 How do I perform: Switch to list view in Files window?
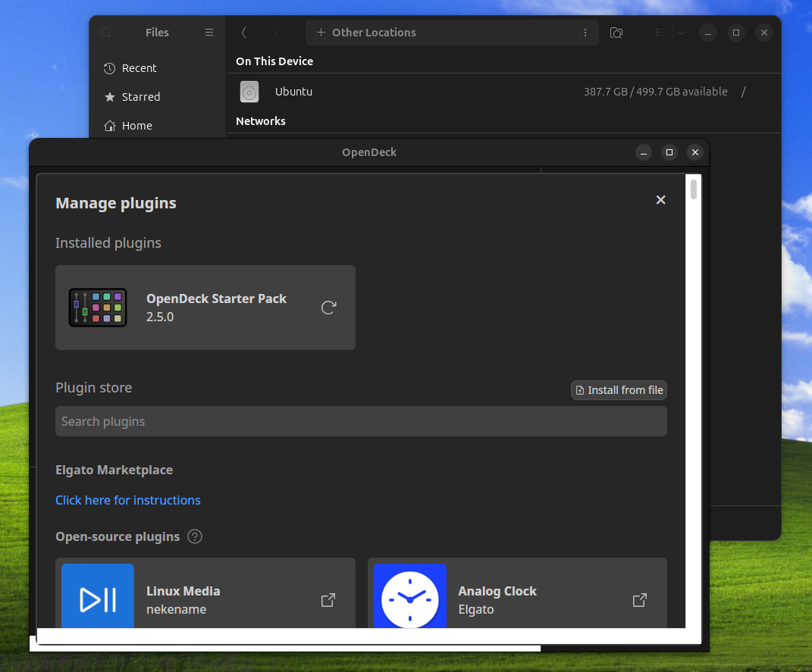(x=660, y=33)
